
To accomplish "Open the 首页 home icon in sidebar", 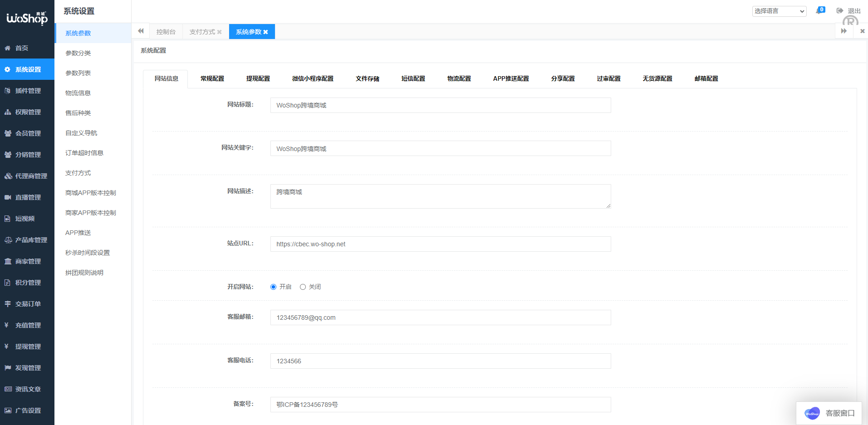I will (7, 48).
